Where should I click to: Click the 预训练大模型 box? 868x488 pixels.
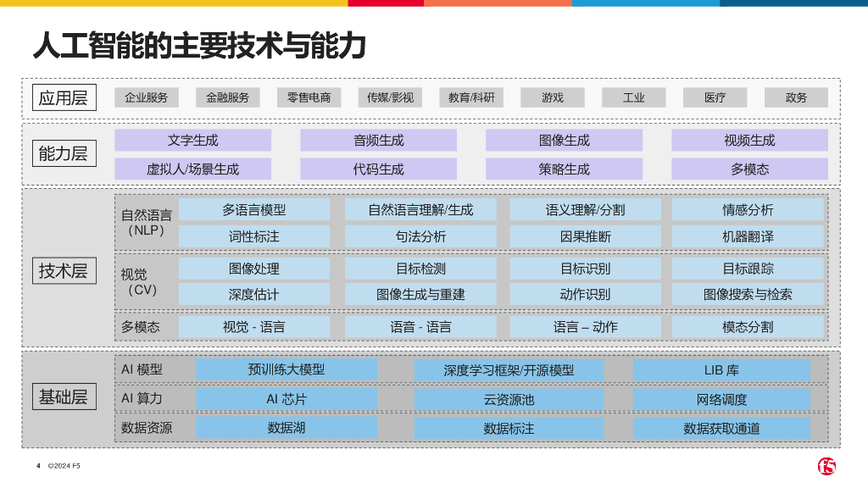coord(287,369)
